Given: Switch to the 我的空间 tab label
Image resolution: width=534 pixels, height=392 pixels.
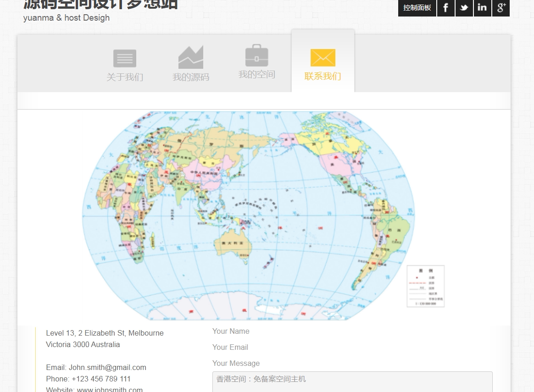Looking at the screenshot, I should tap(257, 74).
